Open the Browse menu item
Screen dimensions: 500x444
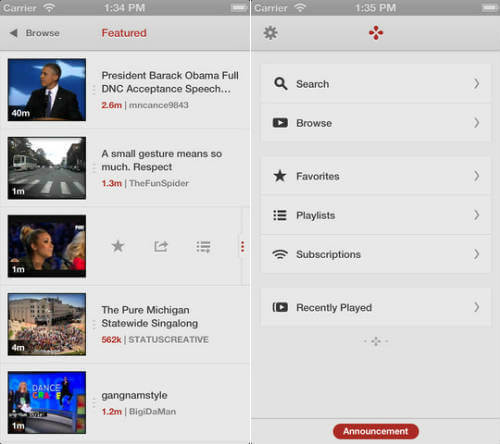click(376, 123)
